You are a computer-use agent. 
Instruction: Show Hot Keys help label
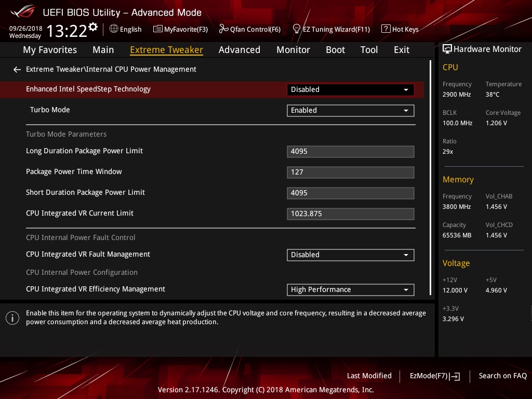pos(405,30)
